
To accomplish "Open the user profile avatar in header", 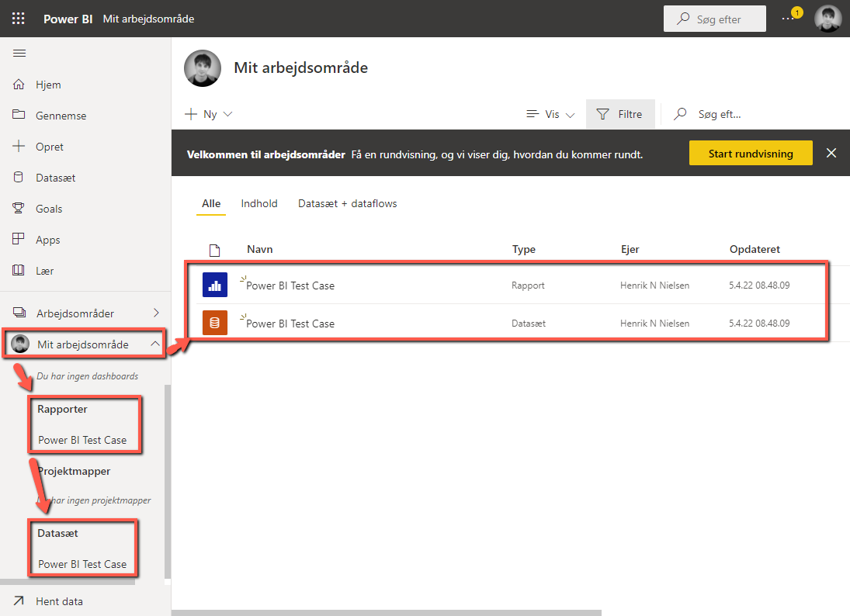I will [x=827, y=19].
